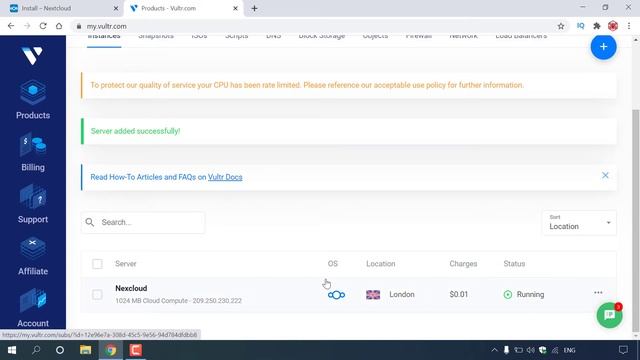The width and height of the screenshot is (640, 360).
Task: Click the browser profile avatar icon
Action: pos(613,26)
